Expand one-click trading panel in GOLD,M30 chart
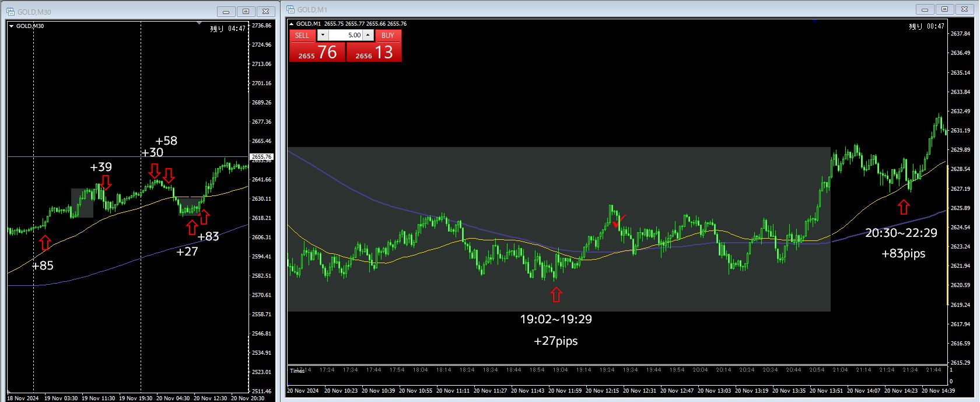The image size is (980, 402). click(x=12, y=26)
